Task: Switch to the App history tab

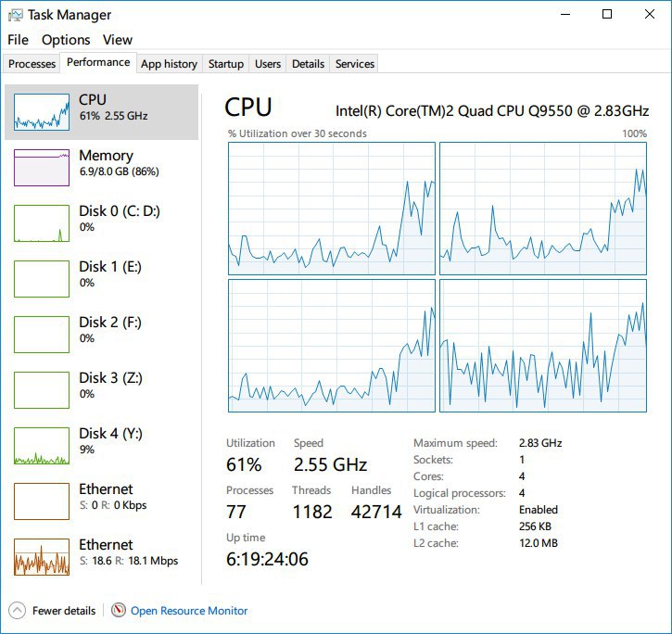Action: pyautogui.click(x=169, y=64)
